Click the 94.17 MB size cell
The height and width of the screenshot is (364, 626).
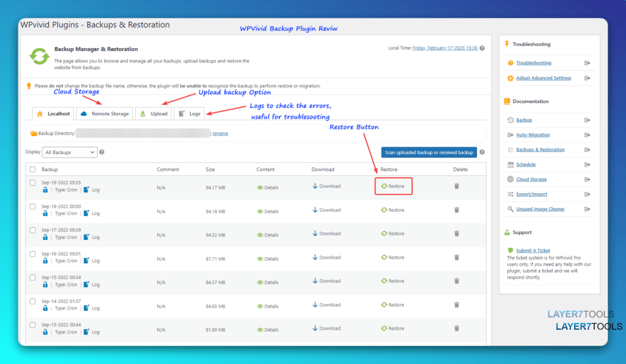pyautogui.click(x=216, y=187)
